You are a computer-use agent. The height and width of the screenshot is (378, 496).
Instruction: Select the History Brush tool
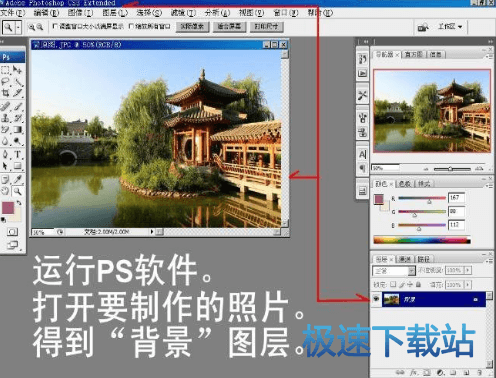click(17, 118)
